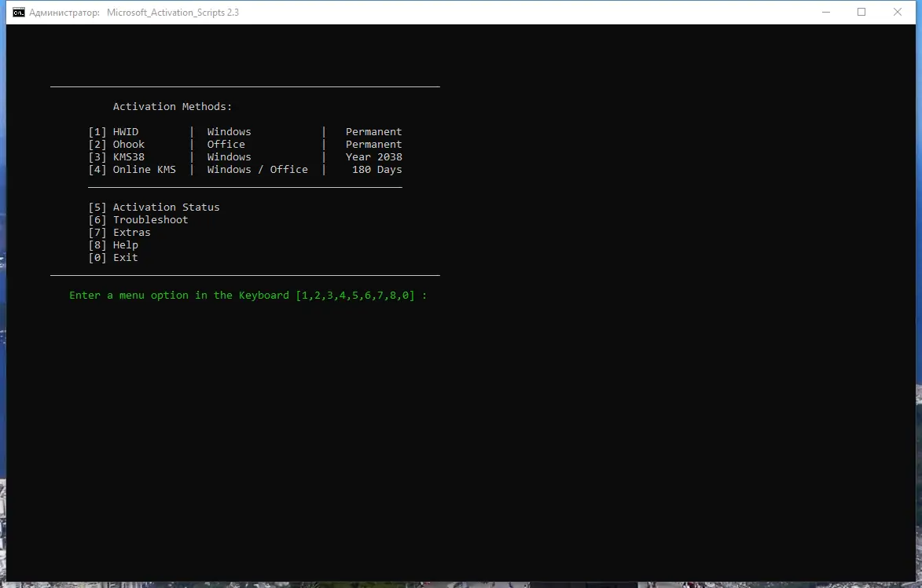Click "Windows" in the KMS38 row

pyautogui.click(x=229, y=157)
